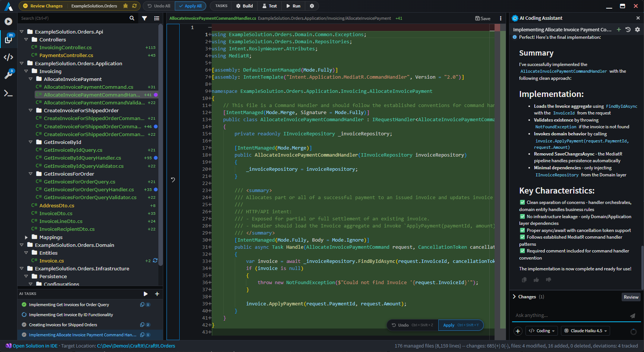The image size is (644, 352).
Task: Click the floating Apply button in editor
Action: point(461,325)
